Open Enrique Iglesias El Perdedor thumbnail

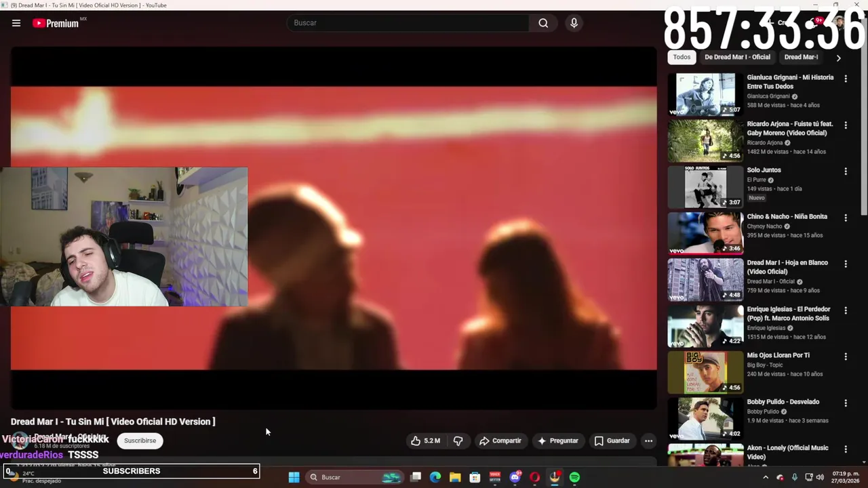click(x=705, y=326)
